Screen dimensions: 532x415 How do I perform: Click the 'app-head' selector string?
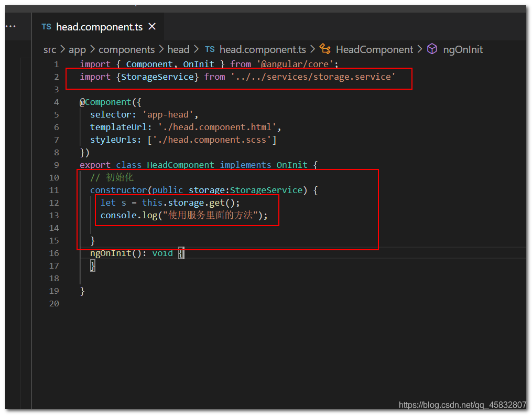coord(168,114)
